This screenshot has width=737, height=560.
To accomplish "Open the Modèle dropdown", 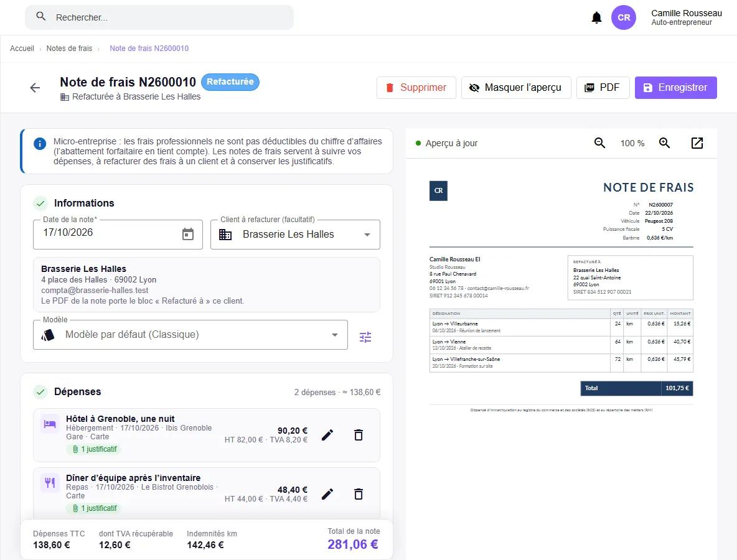I will 190,335.
